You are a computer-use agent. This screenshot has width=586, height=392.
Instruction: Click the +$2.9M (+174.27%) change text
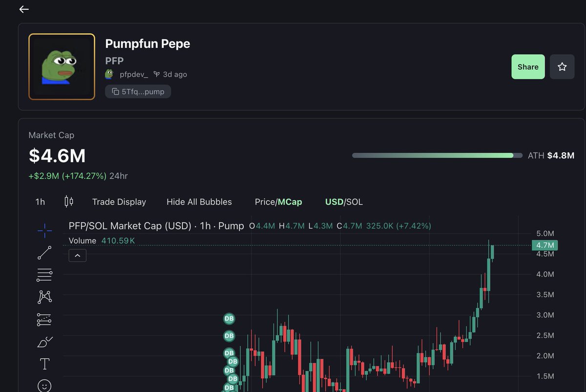click(67, 176)
